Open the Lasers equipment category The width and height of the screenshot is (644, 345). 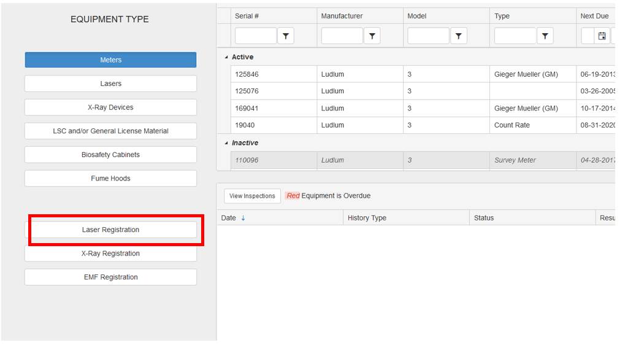110,83
